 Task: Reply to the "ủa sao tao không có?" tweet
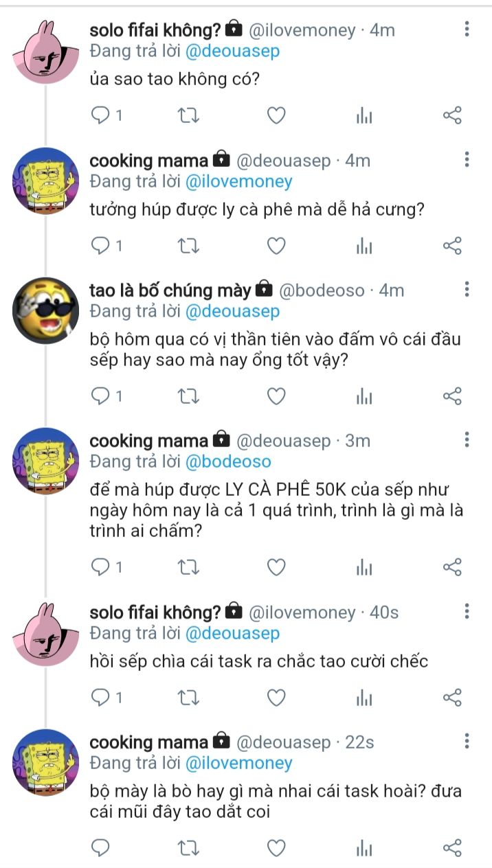coord(101,115)
